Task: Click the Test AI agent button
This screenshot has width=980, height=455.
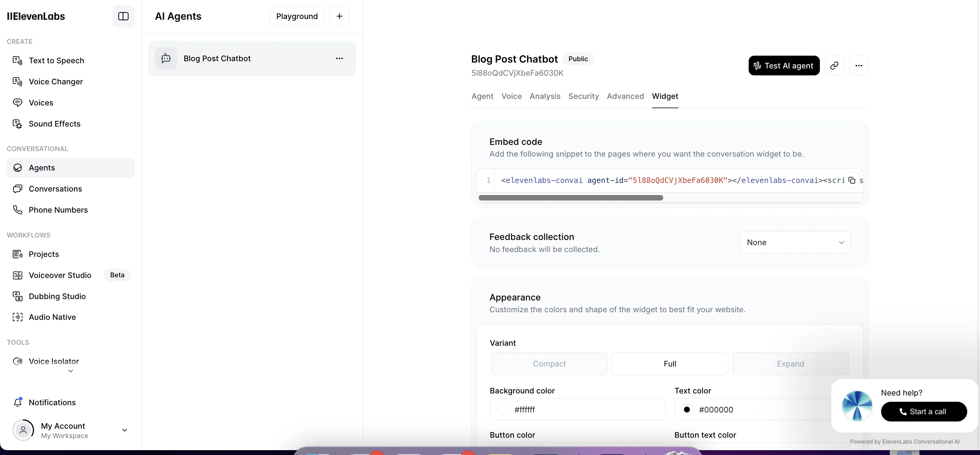Action: [x=784, y=65]
